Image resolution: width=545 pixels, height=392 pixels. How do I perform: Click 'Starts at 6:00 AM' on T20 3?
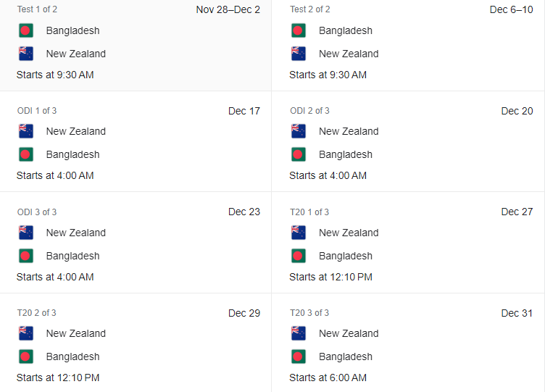pyautogui.click(x=328, y=378)
